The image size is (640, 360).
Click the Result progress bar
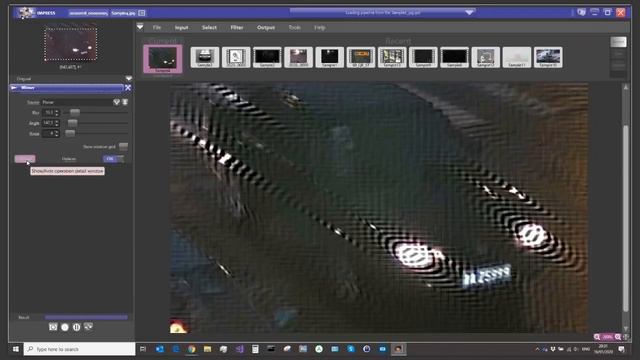[86, 317]
